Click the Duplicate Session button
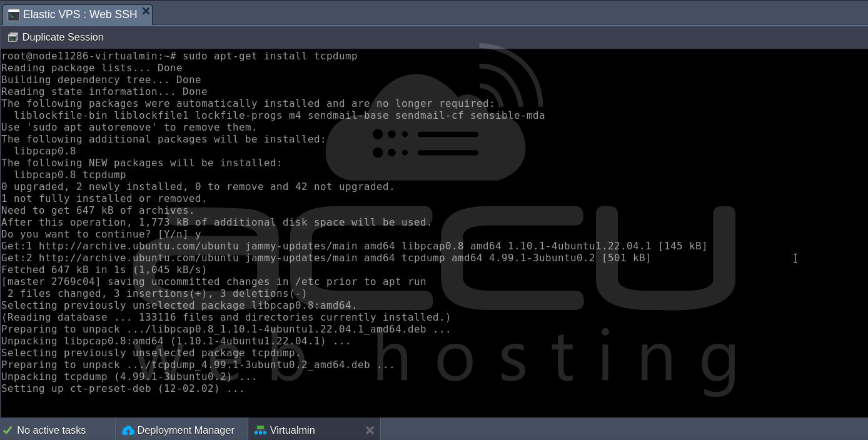Image resolution: width=868 pixels, height=440 pixels. [56, 37]
